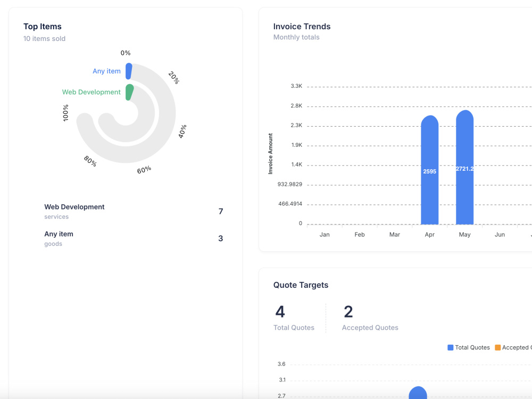Toggle the Total Quotes legend blue swatch
This screenshot has width=532, height=399.
(450, 347)
